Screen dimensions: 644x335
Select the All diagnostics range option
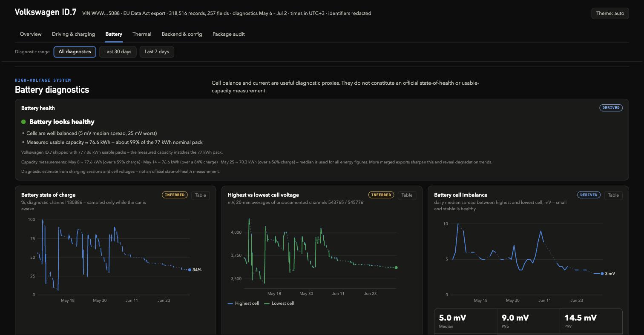(75, 52)
